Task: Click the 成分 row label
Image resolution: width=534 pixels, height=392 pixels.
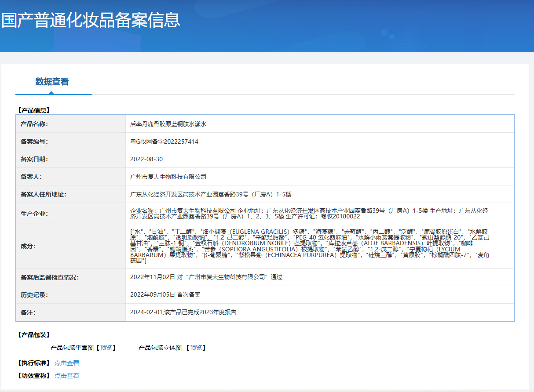Action: pos(28,246)
